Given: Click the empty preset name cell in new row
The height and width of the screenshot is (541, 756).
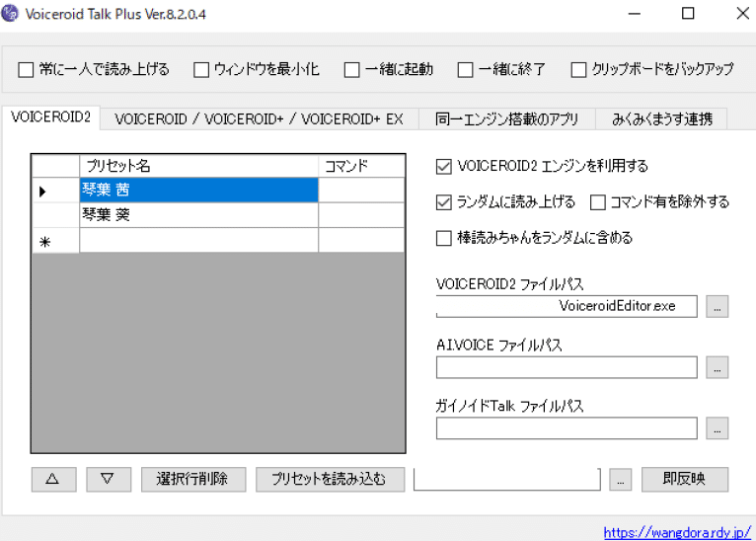Looking at the screenshot, I should point(198,240).
